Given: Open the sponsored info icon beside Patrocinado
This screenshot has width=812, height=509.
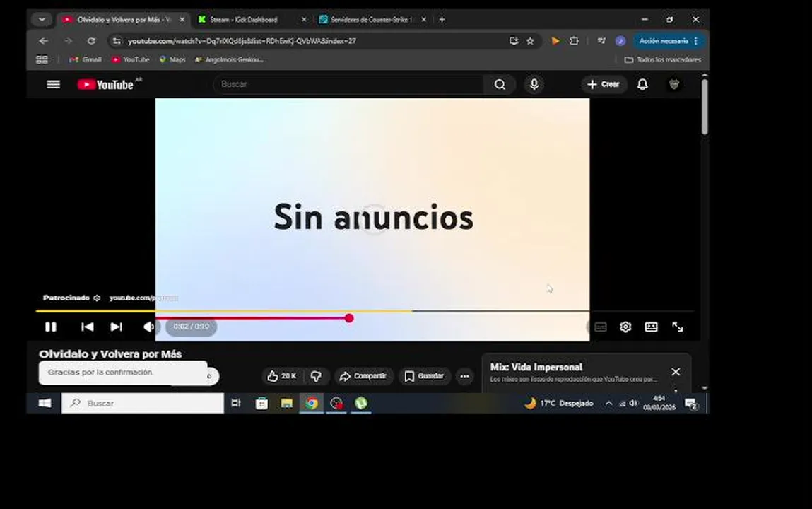Looking at the screenshot, I should coord(97,298).
